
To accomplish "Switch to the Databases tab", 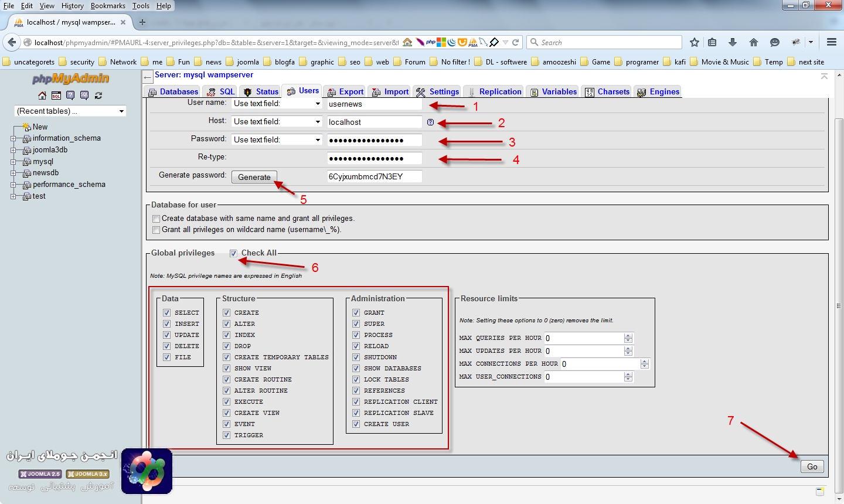I will click(173, 91).
